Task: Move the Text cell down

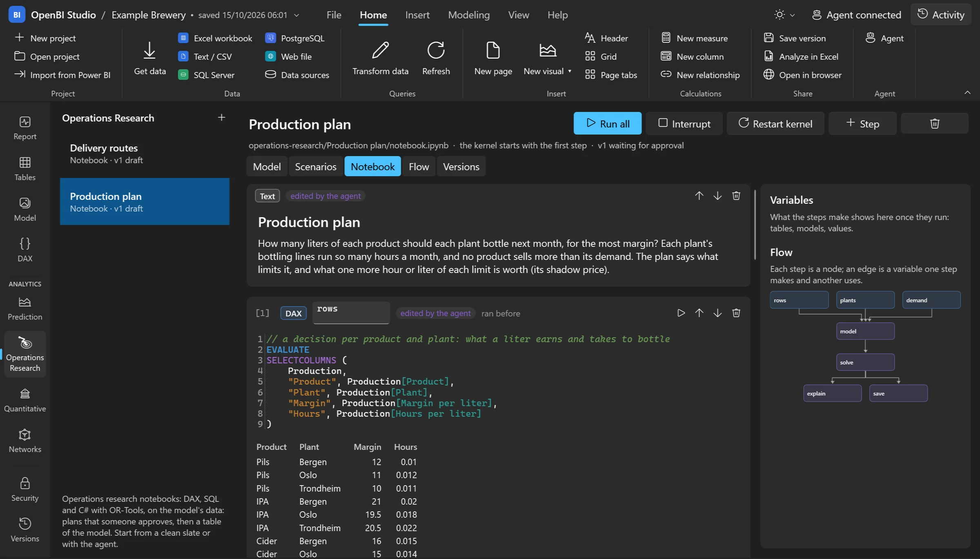Action: point(717,196)
